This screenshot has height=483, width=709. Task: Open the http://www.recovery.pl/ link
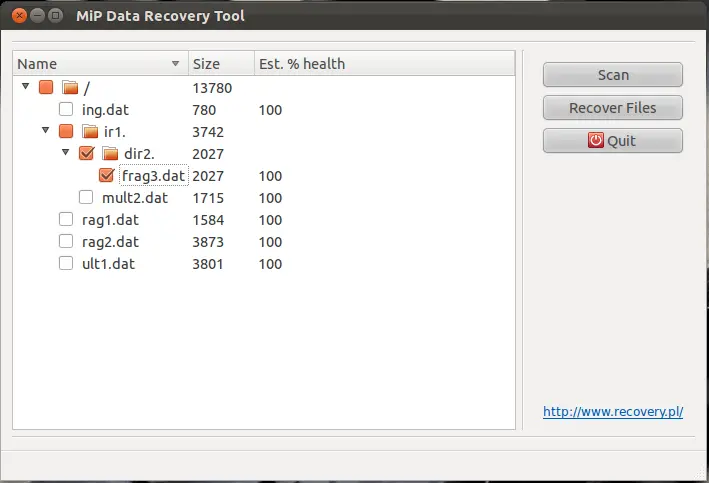point(612,412)
